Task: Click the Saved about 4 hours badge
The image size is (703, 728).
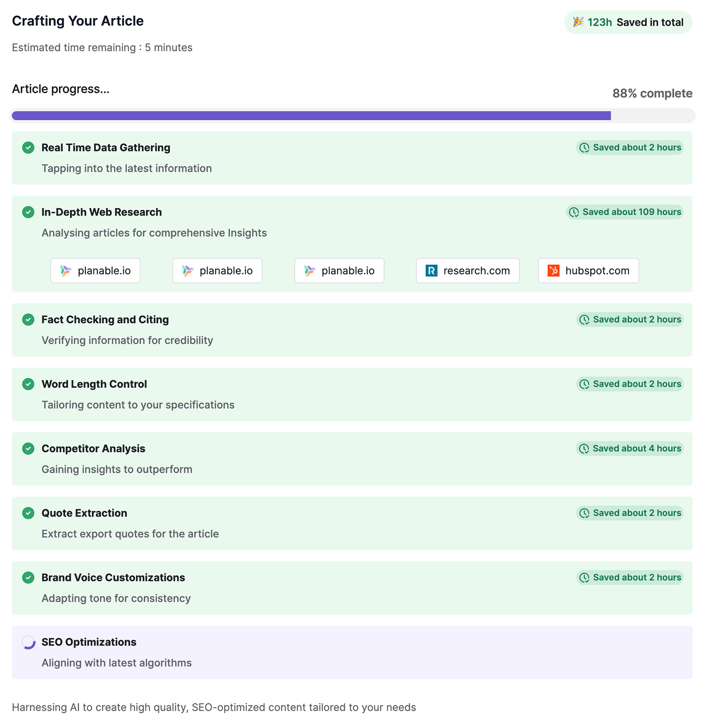Action: click(629, 449)
